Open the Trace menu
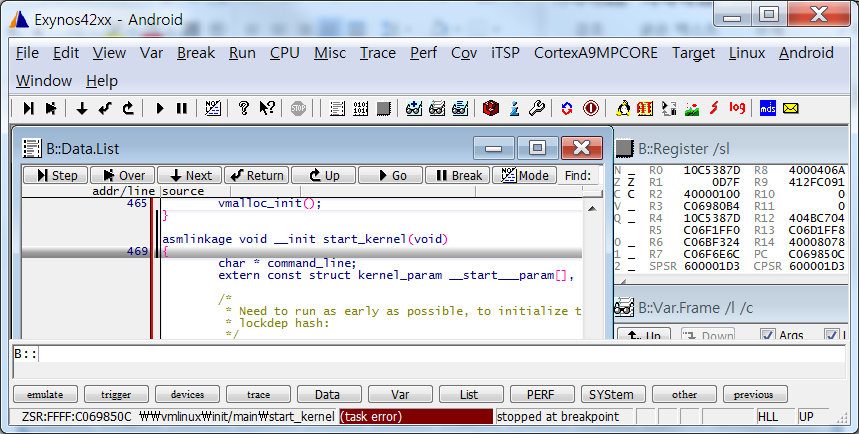859x434 pixels. point(378,53)
